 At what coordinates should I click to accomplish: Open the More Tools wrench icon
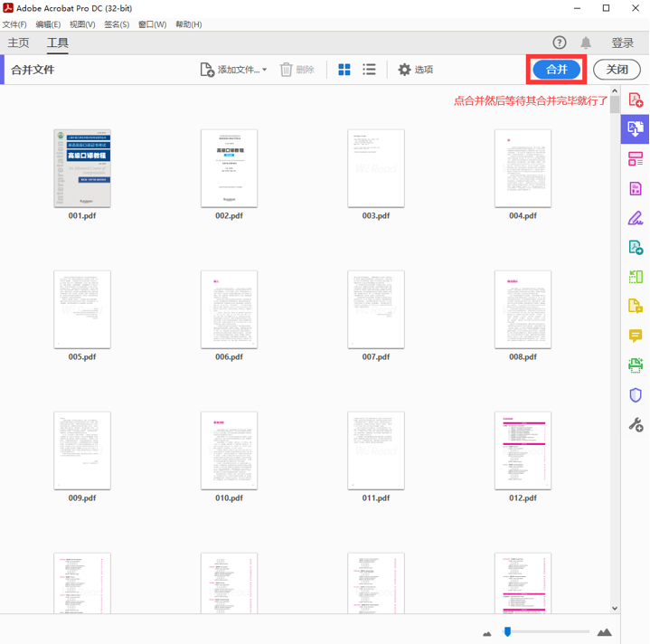pos(635,424)
